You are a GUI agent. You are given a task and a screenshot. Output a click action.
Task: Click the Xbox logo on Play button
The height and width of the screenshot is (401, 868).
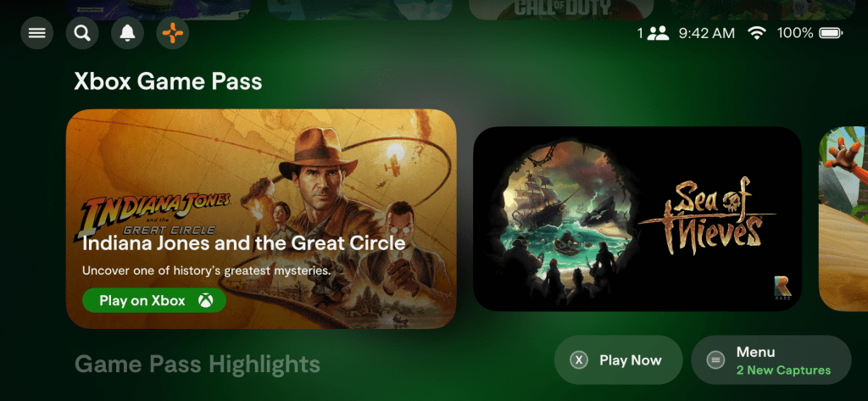pyautogui.click(x=206, y=301)
